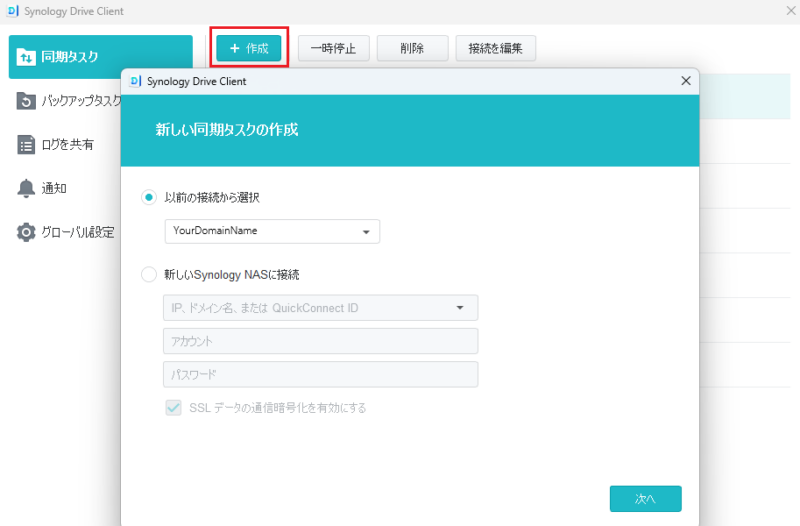
Task: Select 以前の接続から選択 radio button
Action: pyautogui.click(x=148, y=197)
